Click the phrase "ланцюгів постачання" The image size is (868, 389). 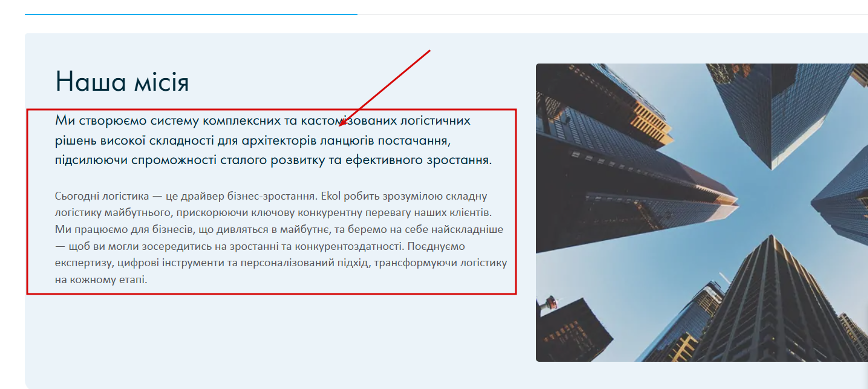click(x=385, y=141)
